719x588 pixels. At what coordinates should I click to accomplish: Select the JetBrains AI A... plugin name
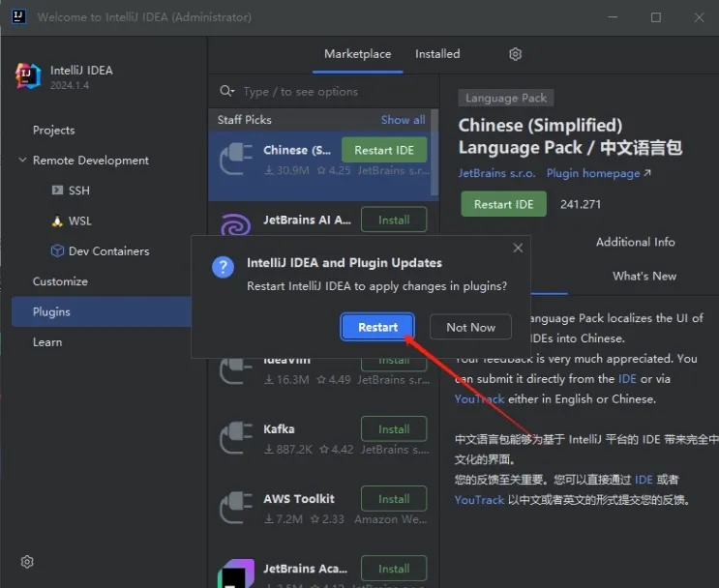pos(307,220)
